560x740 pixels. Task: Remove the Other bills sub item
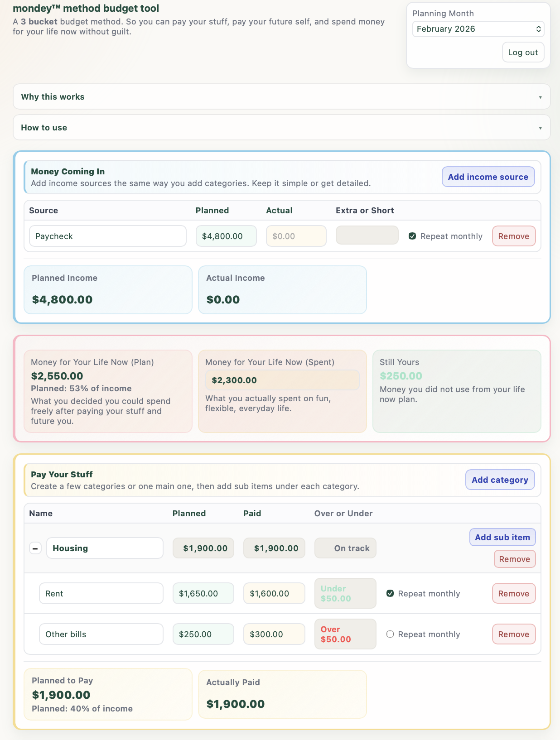pyautogui.click(x=514, y=634)
